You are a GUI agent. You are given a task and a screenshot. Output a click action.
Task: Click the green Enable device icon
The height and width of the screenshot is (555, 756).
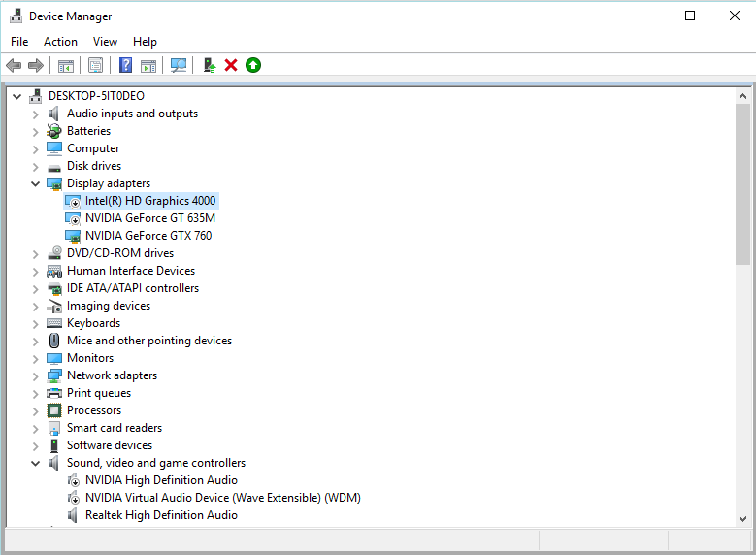point(253,65)
